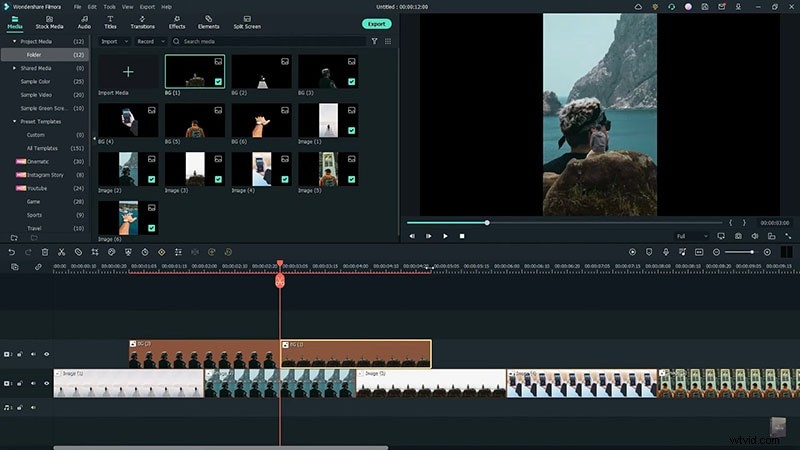
Task: Mute video track 2 speaker
Action: click(x=33, y=354)
